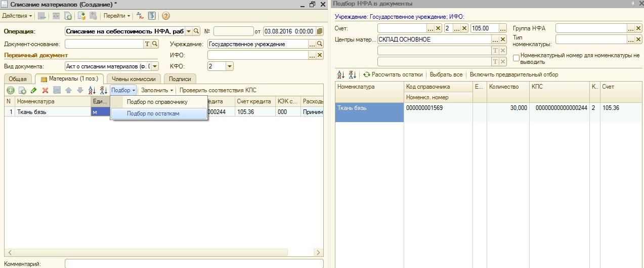The height and width of the screenshot is (268, 644).
Task: Open the Заполнить dropdown button
Action: point(157,90)
